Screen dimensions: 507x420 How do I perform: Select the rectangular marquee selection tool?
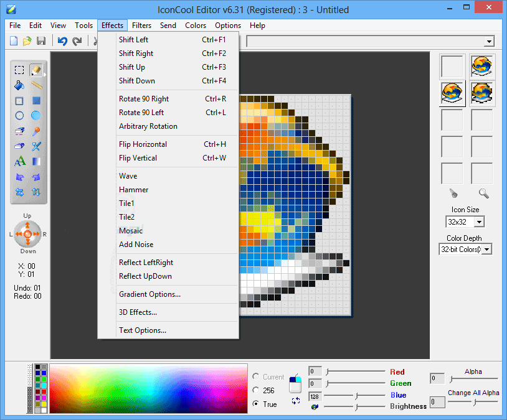tap(19, 70)
